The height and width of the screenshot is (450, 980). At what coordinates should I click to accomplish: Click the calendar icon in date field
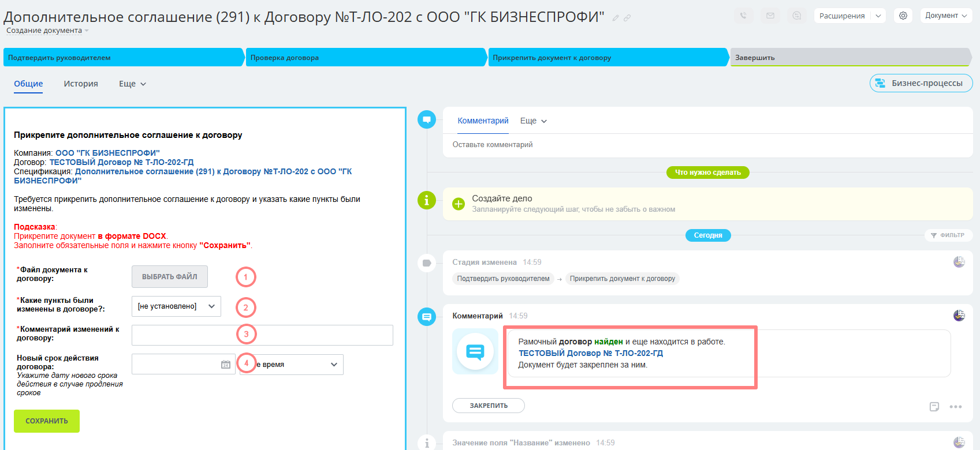(226, 365)
